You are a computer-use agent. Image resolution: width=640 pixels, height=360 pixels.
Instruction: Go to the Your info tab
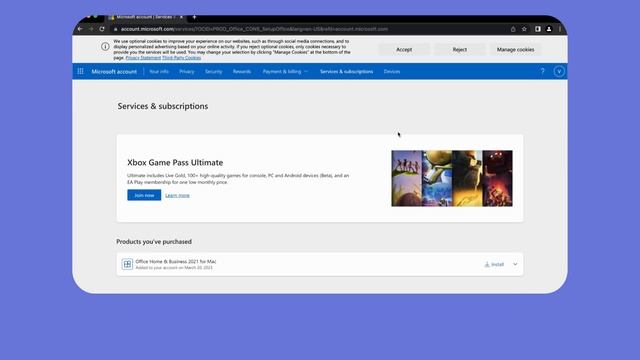[x=159, y=71]
